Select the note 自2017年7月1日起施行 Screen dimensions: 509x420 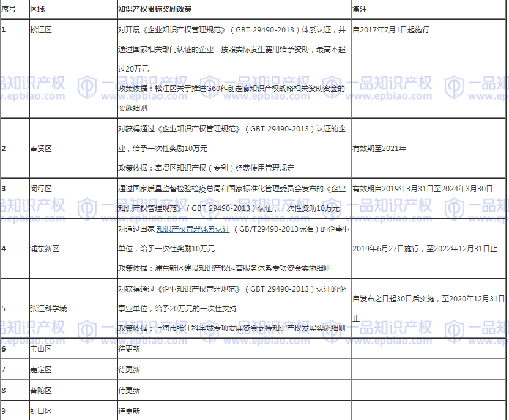click(391, 30)
